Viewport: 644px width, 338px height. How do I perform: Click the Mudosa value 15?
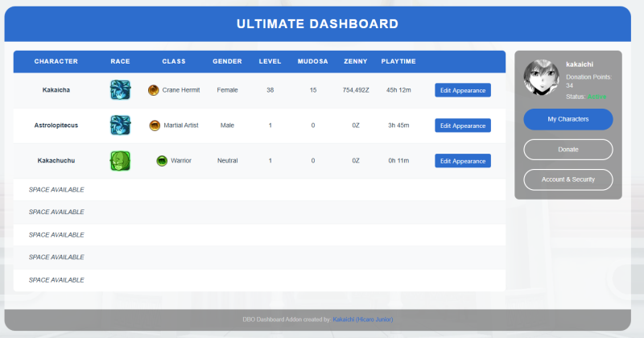[313, 90]
